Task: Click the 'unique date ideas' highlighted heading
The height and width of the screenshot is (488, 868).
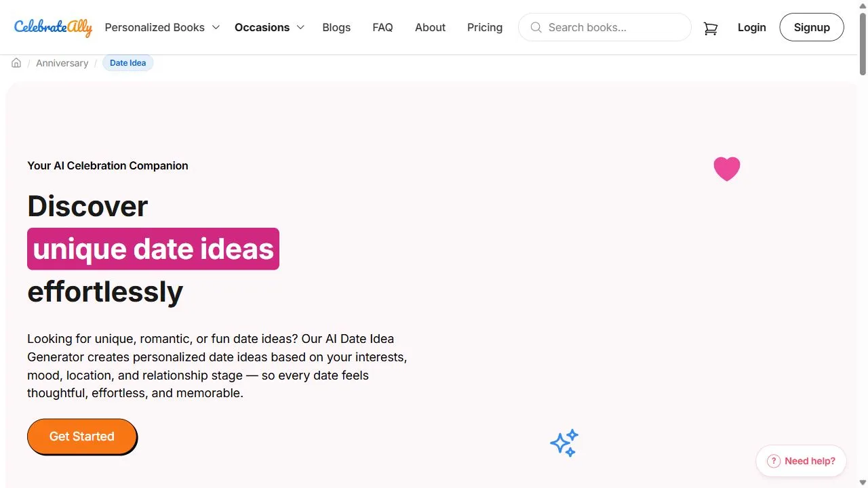Action: tap(153, 249)
